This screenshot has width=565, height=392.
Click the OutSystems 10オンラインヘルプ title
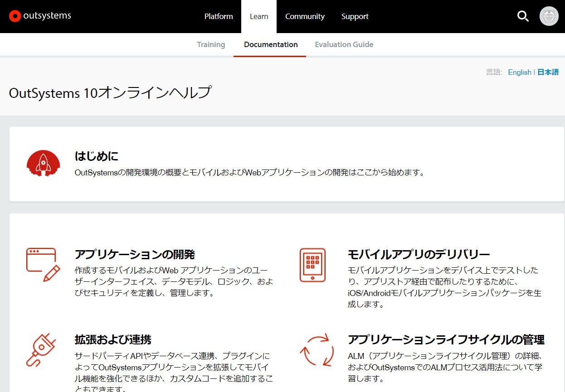click(110, 92)
